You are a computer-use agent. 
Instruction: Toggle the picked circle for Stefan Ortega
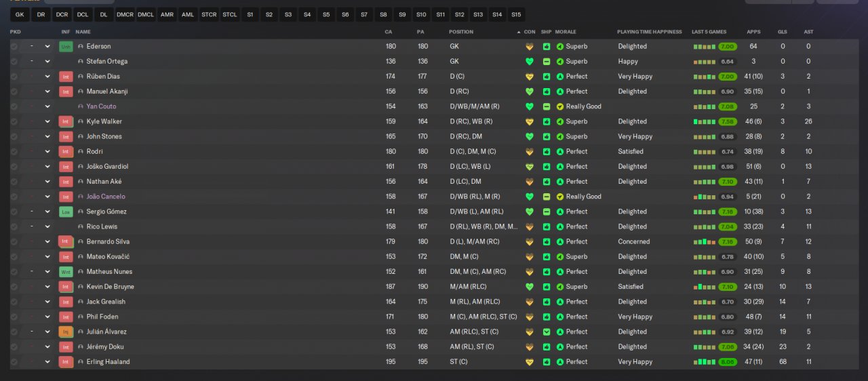click(x=14, y=62)
